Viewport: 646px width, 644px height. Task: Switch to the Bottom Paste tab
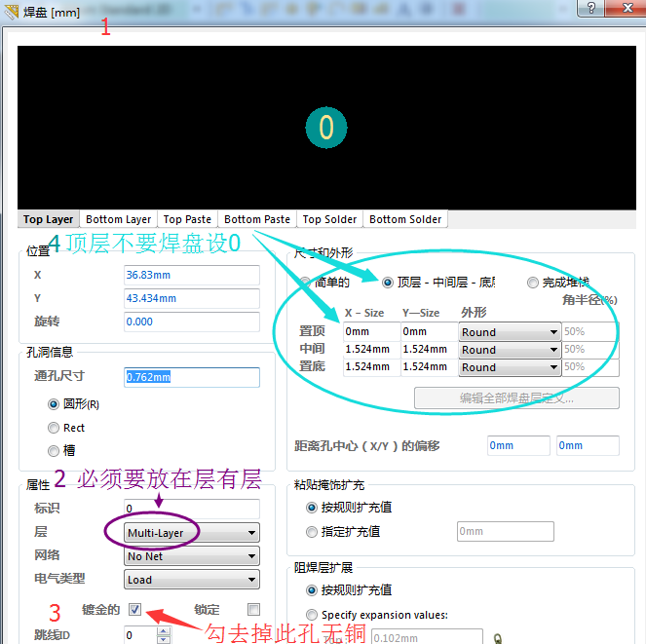click(257, 219)
